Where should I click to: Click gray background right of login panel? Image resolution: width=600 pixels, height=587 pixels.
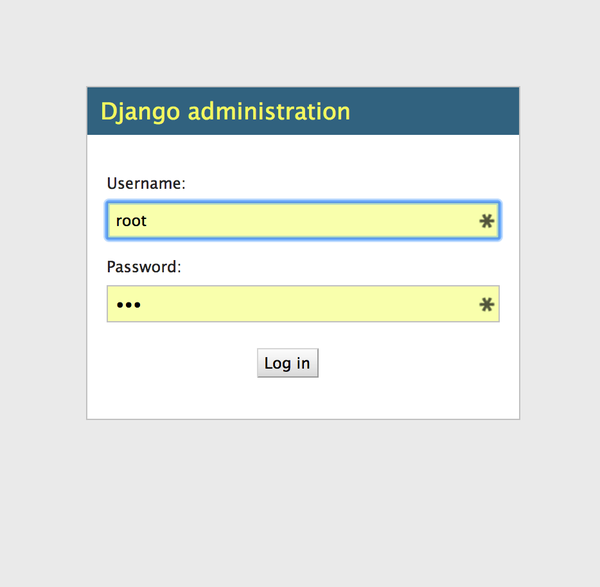[x=560, y=252]
